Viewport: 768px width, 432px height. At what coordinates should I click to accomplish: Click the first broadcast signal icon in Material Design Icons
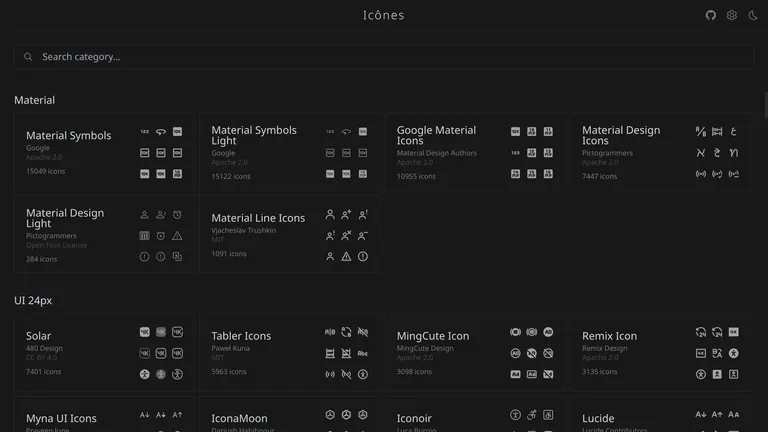(701, 174)
